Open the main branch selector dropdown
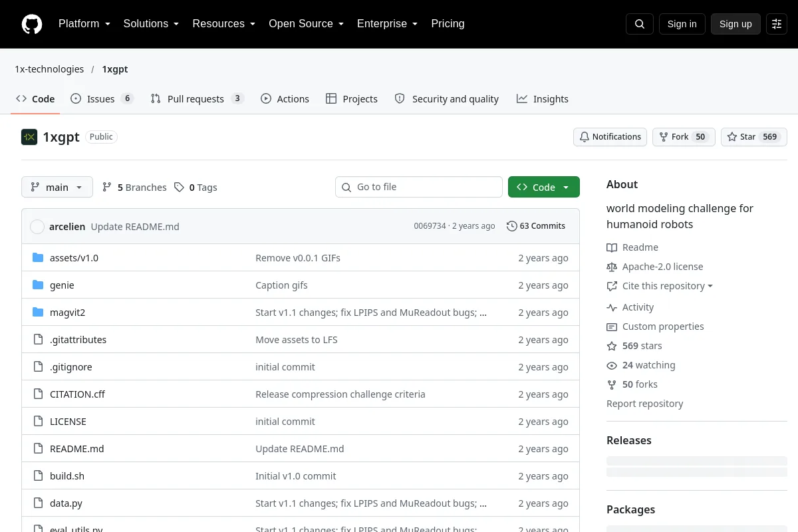The width and height of the screenshot is (798, 532). pos(57,187)
